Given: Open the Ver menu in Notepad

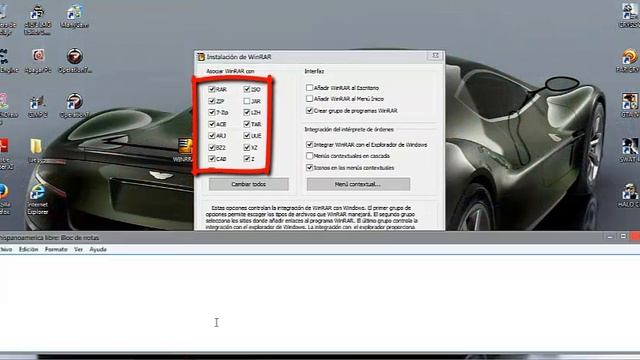Looking at the screenshot, I should coord(78,249).
